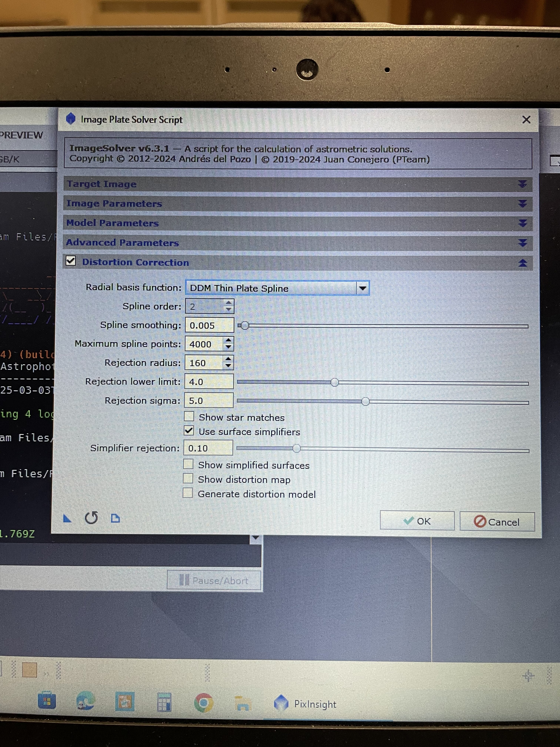Enable Show simplified surfaces
This screenshot has width=560, height=747.
(188, 464)
